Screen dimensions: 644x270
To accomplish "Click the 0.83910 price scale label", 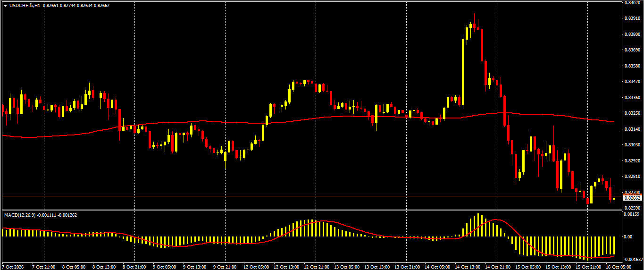I will [632, 18].
